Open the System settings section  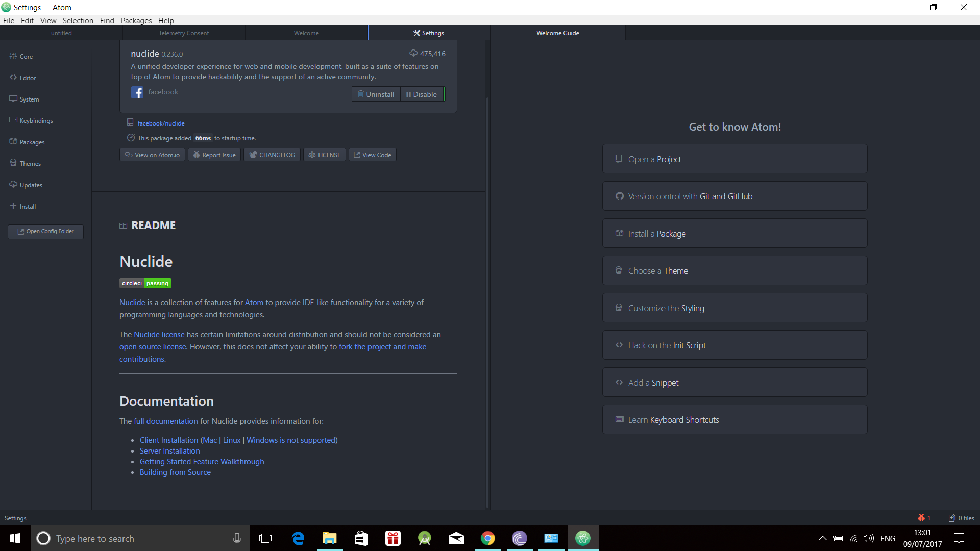click(29, 99)
